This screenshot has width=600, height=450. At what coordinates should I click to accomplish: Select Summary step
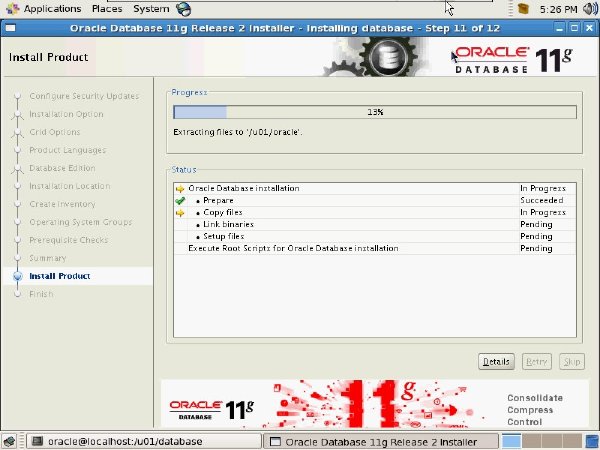coord(47,258)
